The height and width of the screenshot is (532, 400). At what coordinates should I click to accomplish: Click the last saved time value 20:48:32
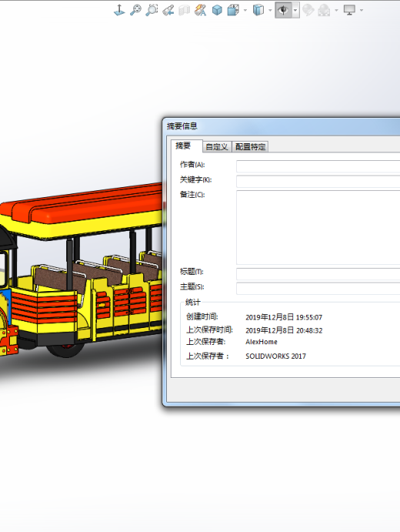click(x=308, y=330)
